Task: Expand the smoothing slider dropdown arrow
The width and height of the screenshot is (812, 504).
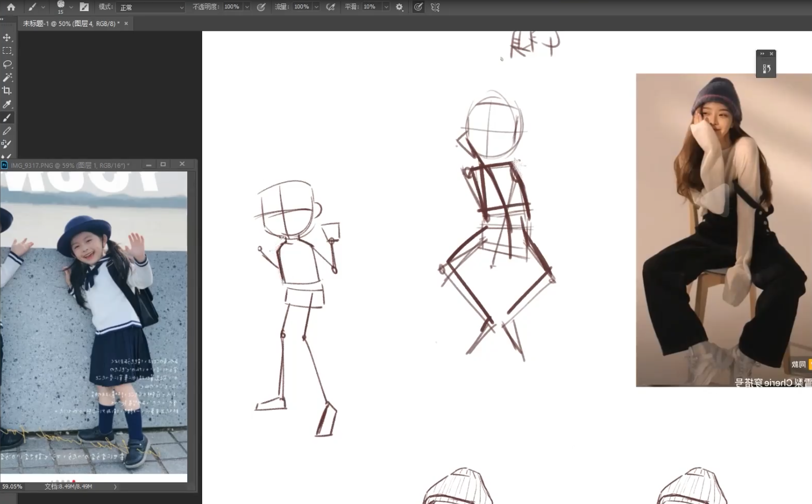Action: click(386, 7)
